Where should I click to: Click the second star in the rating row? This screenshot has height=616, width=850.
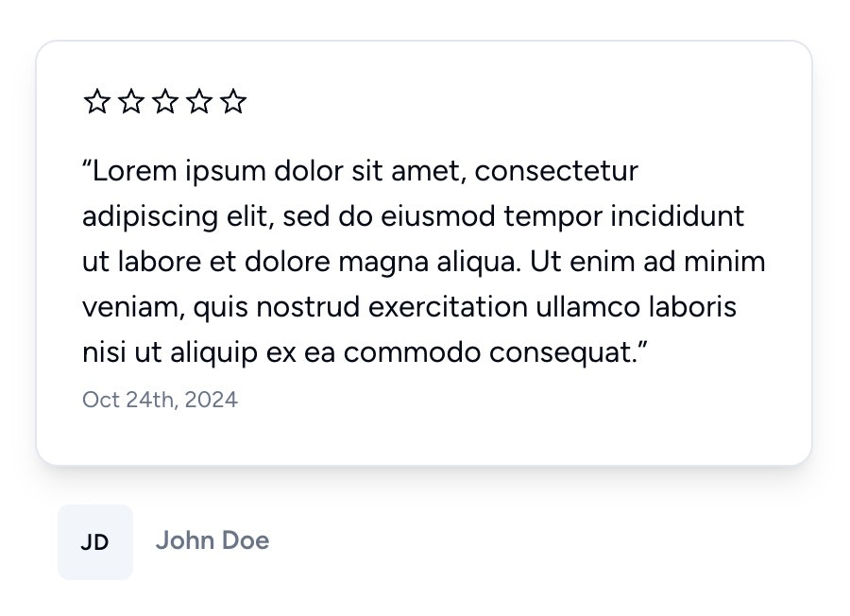tap(131, 101)
